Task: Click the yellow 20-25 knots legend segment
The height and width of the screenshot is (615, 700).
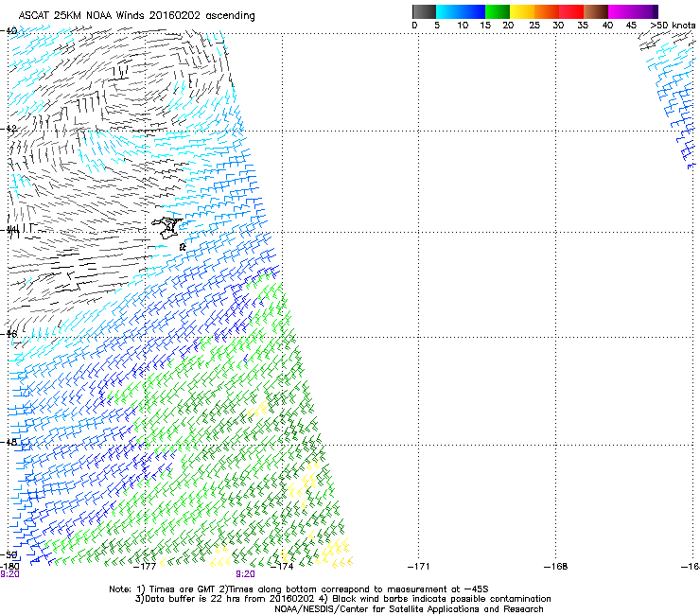Action: click(x=522, y=11)
